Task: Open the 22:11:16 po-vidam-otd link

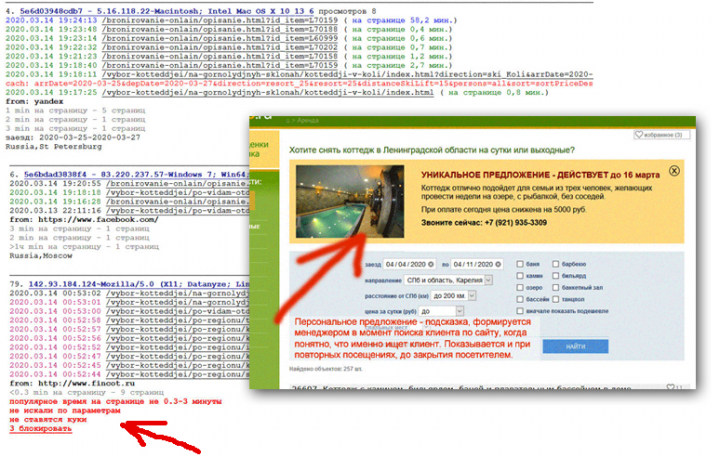Action: 178,210
